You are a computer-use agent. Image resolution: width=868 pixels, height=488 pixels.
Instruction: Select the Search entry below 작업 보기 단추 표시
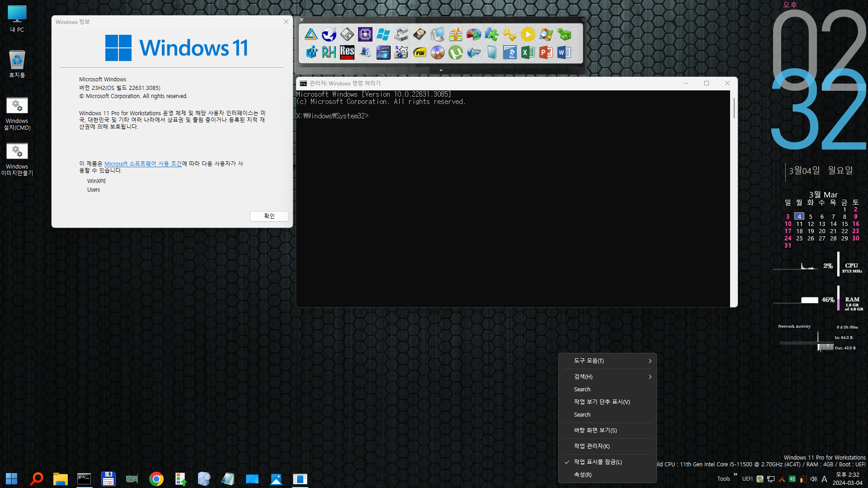(608, 415)
